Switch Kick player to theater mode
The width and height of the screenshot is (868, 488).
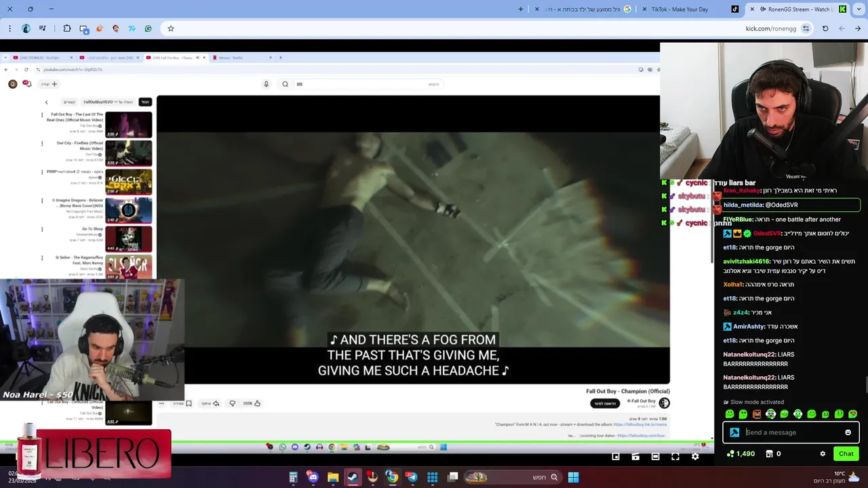(655, 457)
